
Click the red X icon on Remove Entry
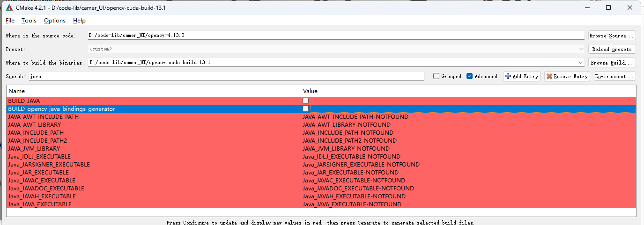(x=549, y=76)
